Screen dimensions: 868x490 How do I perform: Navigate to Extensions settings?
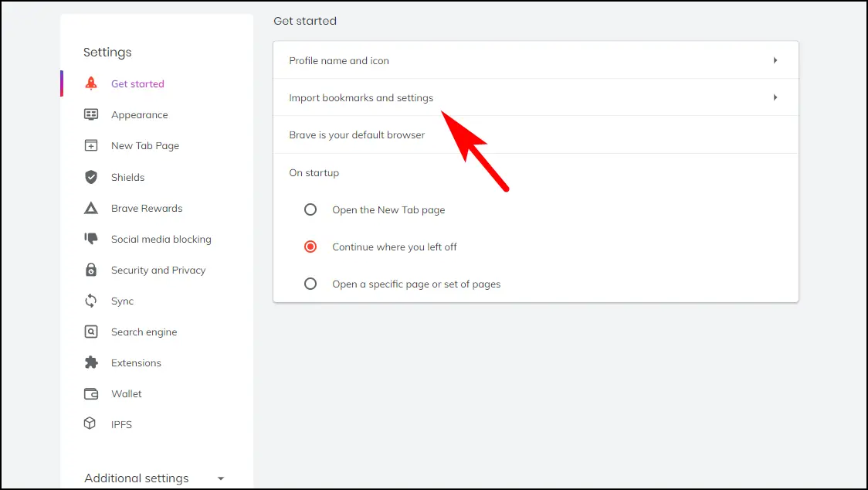click(136, 363)
